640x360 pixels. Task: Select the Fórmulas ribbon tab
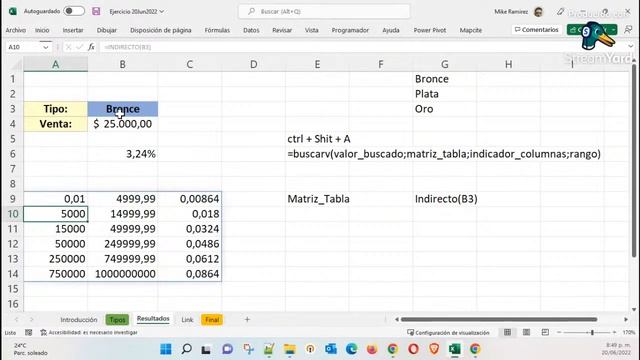[217, 30]
